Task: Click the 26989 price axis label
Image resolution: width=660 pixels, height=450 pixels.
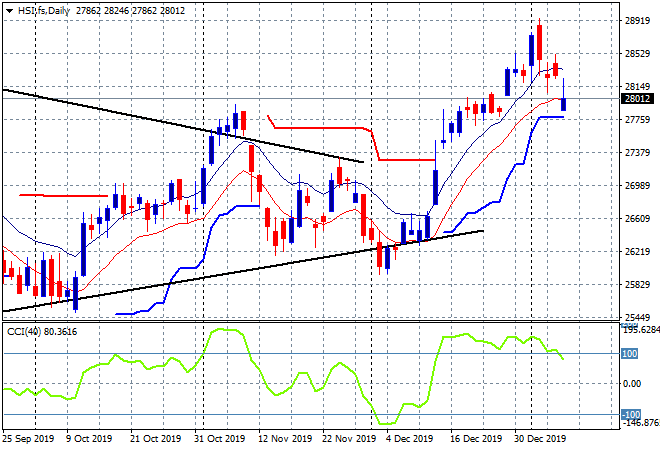Action: tap(637, 186)
